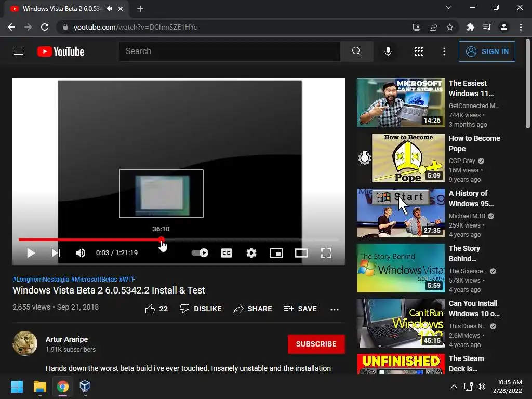Install app icon in address bar
This screenshot has height=399, width=532.
[x=416, y=27]
